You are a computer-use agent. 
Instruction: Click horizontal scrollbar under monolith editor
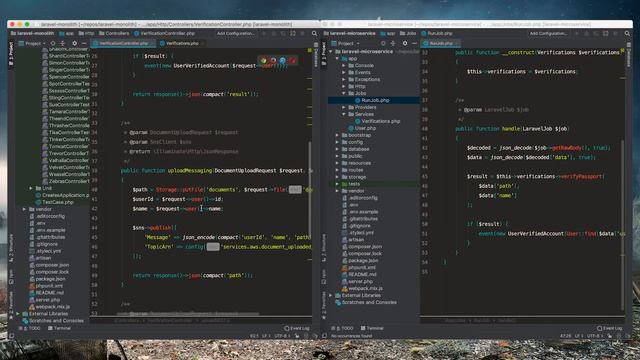(188, 314)
